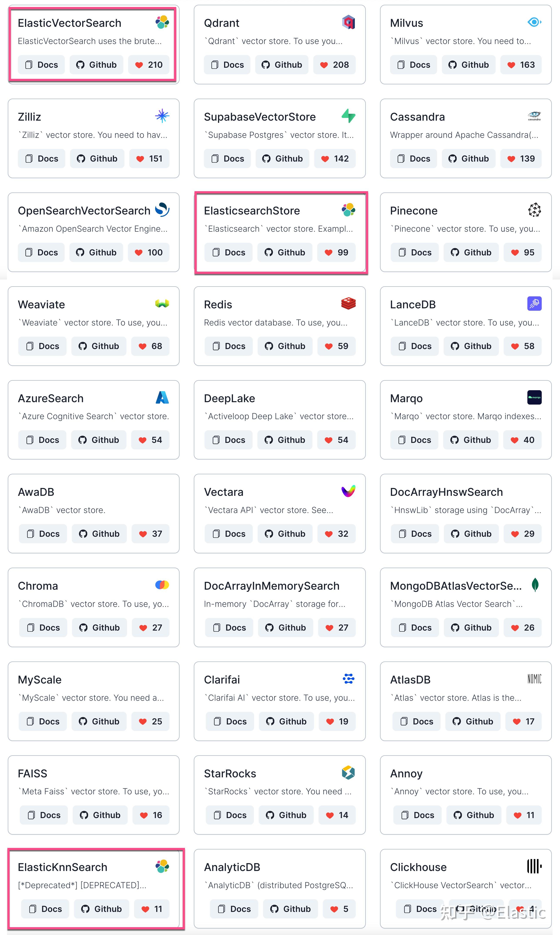560x935 pixels.
Task: Open Github for Cassandra
Action: (468, 159)
